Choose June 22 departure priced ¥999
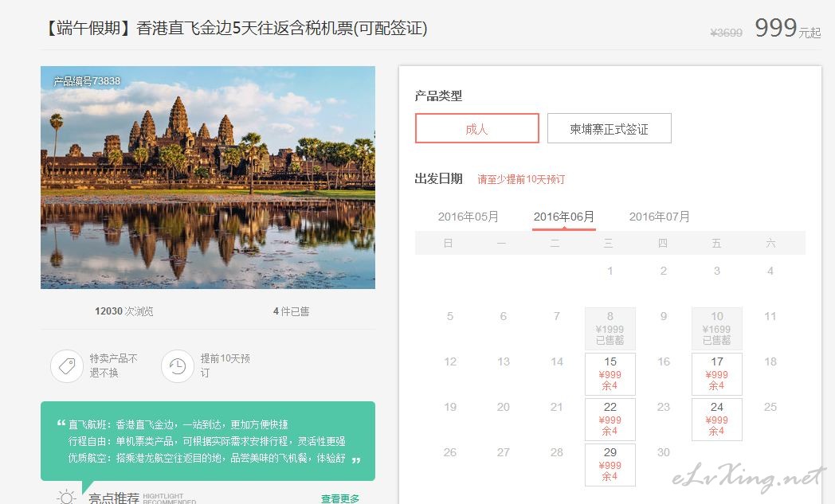The height and width of the screenshot is (504, 835). pyautogui.click(x=610, y=420)
